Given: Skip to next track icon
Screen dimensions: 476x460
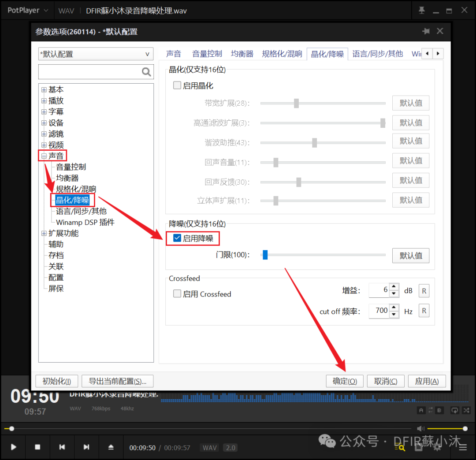Looking at the screenshot, I should (86, 447).
